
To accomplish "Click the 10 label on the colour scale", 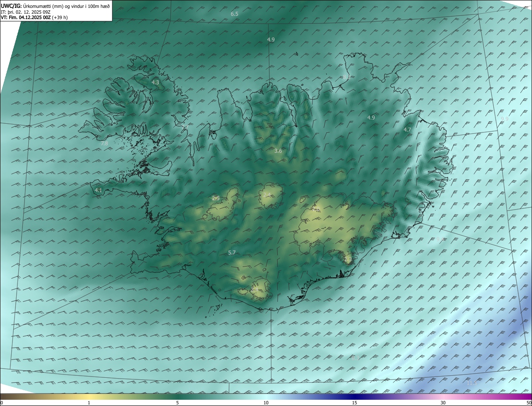I will tap(266, 403).
